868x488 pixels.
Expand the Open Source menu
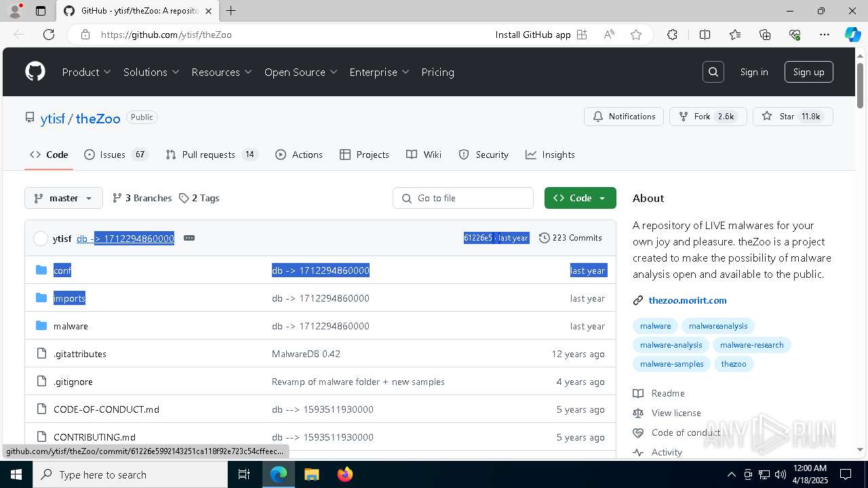[x=301, y=72]
